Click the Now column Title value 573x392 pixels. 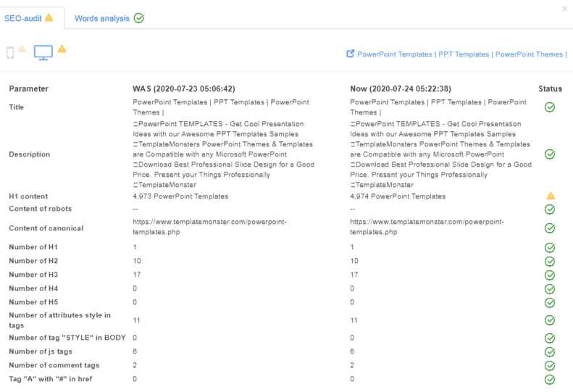click(x=438, y=107)
